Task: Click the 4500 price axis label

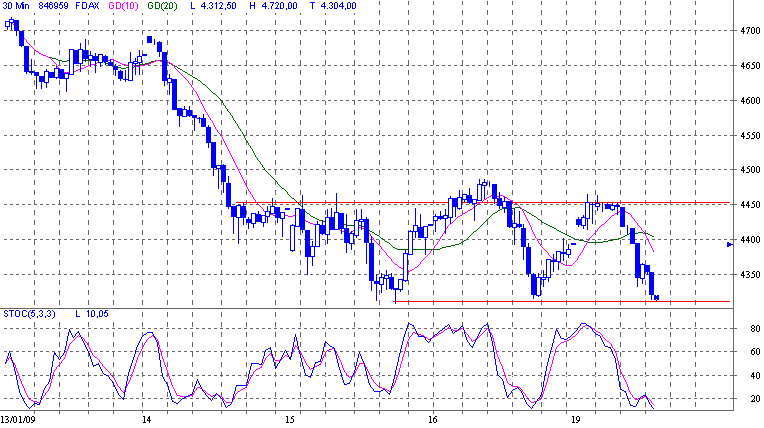Action: click(750, 170)
